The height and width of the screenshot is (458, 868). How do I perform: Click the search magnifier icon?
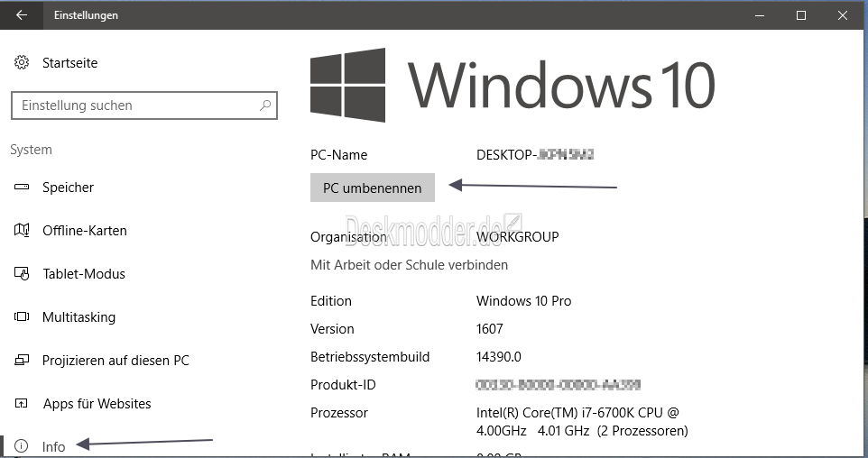[265, 105]
